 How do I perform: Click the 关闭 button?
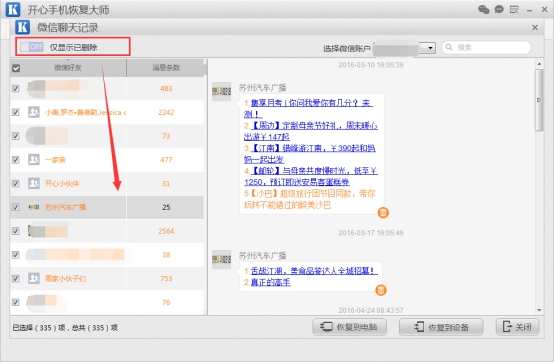[x=518, y=327]
